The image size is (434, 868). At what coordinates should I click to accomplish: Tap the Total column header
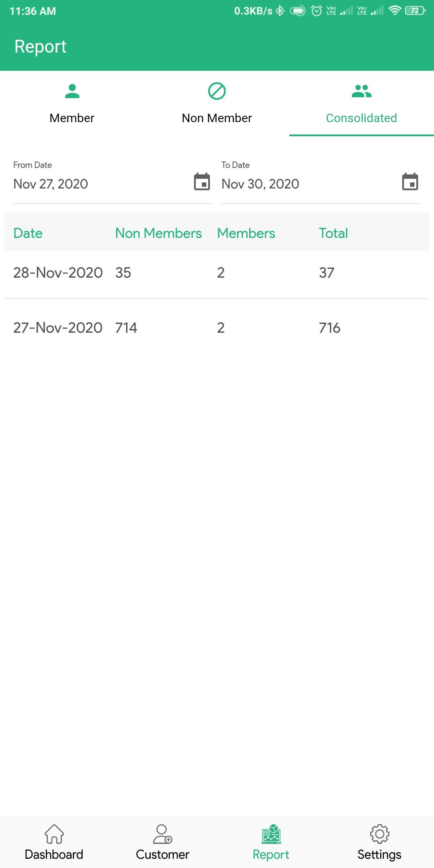pos(334,233)
